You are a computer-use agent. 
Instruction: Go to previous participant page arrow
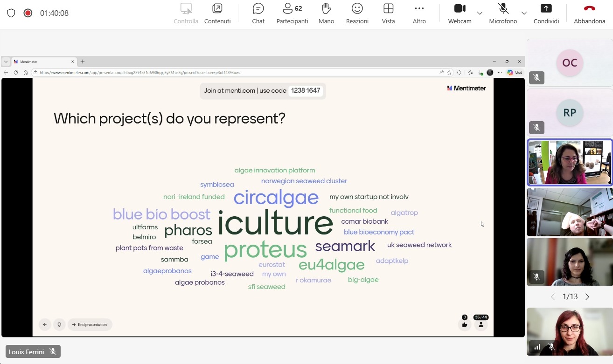553,297
